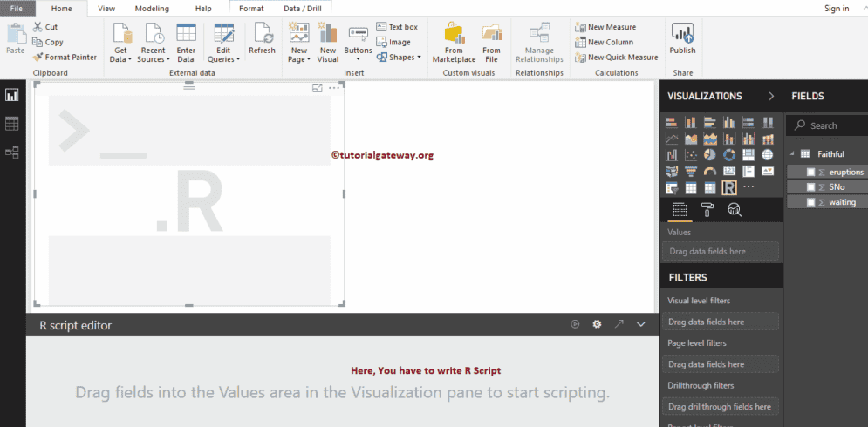Check the waiting field checkbox
Viewport: 868px width, 427px height.
tap(810, 202)
